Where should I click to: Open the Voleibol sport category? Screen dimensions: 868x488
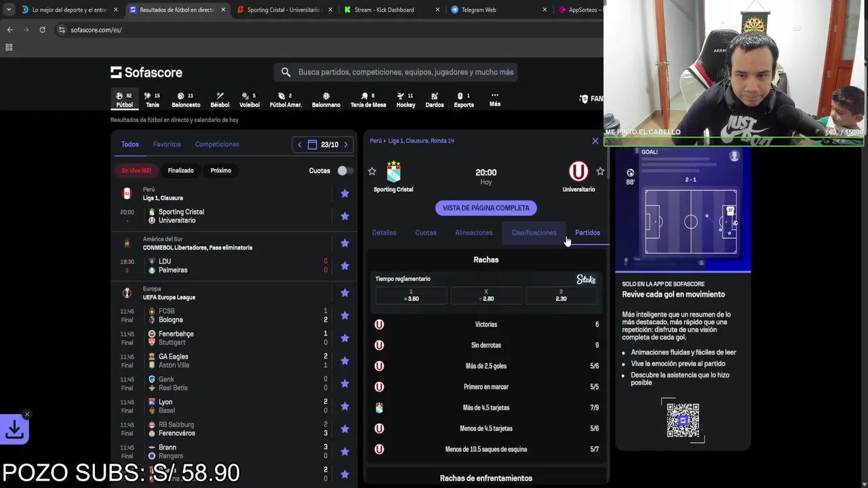click(250, 100)
